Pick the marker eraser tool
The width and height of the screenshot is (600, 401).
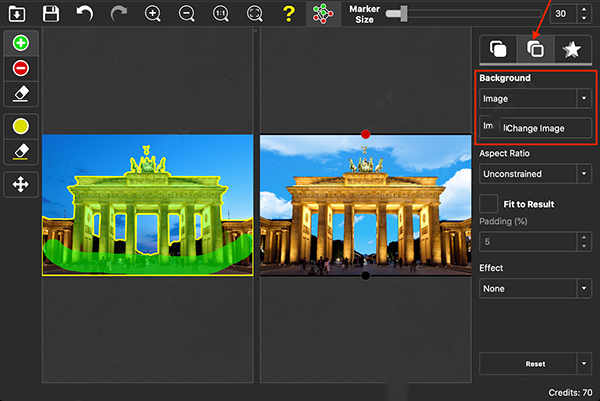[x=21, y=94]
